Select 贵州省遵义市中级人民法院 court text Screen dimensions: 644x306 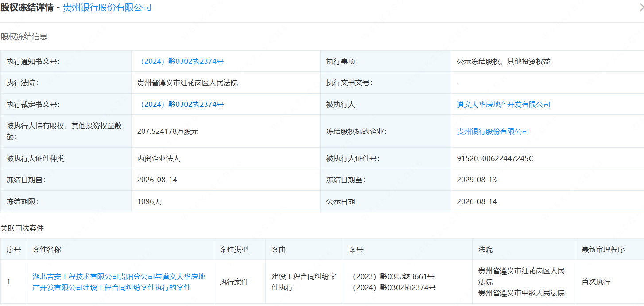coord(521,293)
